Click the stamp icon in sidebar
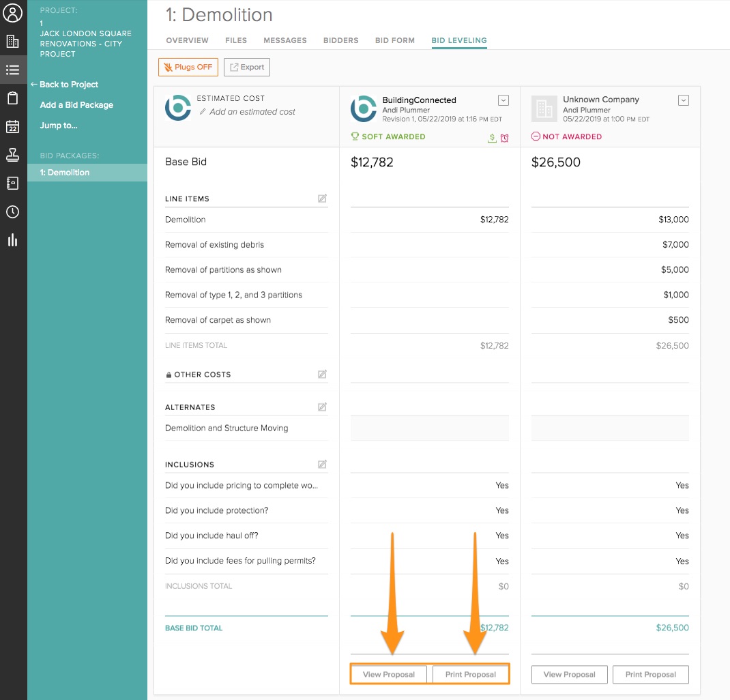 click(x=12, y=155)
